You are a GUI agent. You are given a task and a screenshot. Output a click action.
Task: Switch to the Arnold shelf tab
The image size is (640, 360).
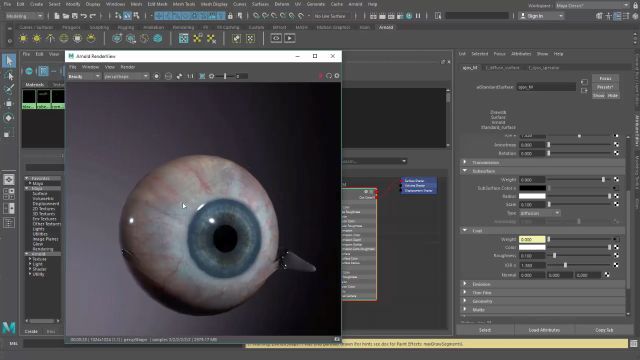coord(386,27)
